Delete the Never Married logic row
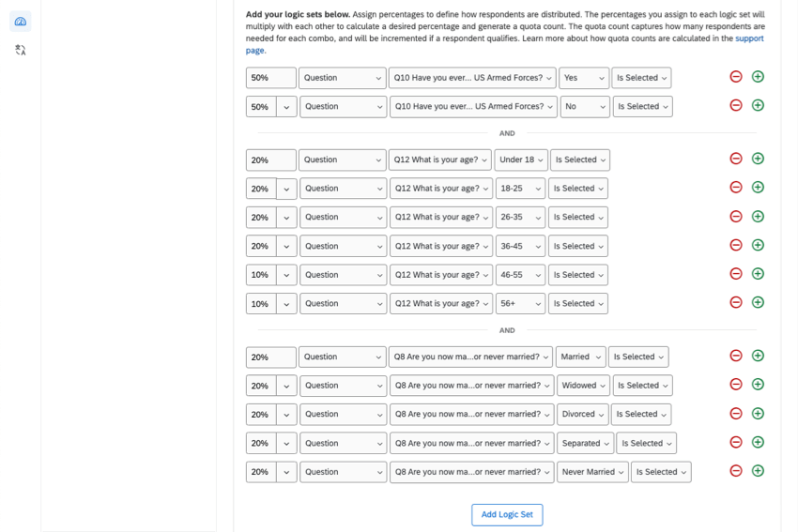798x532 pixels. pyautogui.click(x=736, y=471)
